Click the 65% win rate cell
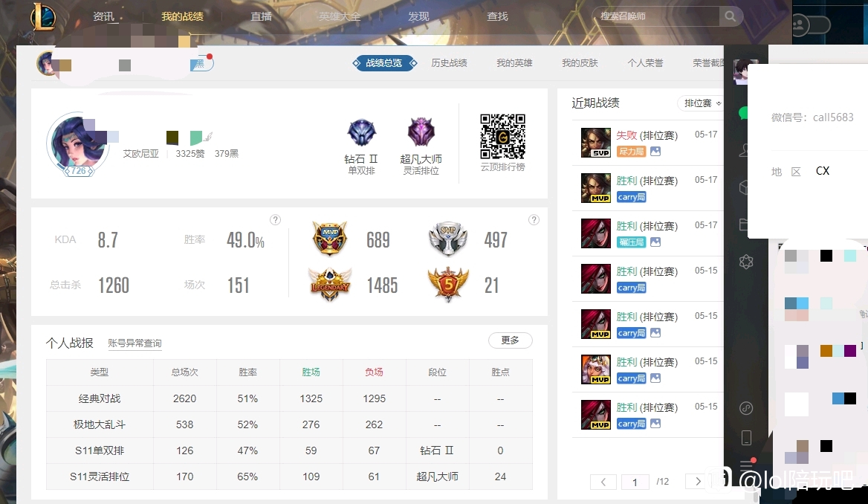This screenshot has width=868, height=504. (247, 476)
